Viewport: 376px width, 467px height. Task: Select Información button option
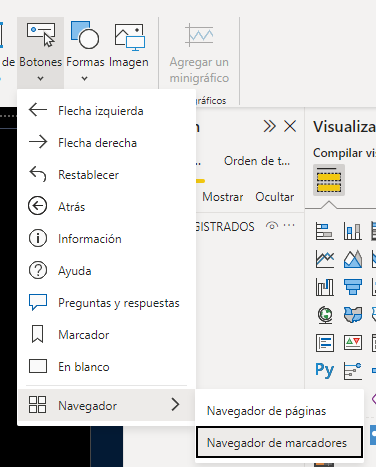[x=106, y=239]
